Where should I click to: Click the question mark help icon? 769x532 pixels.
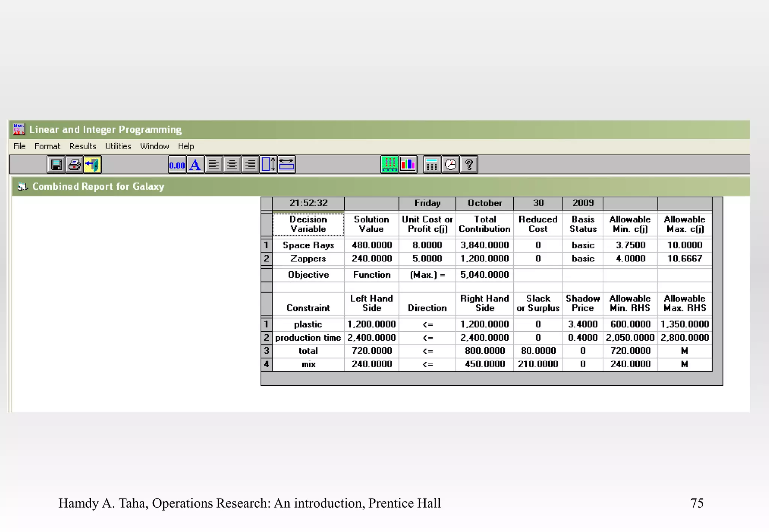(x=469, y=165)
